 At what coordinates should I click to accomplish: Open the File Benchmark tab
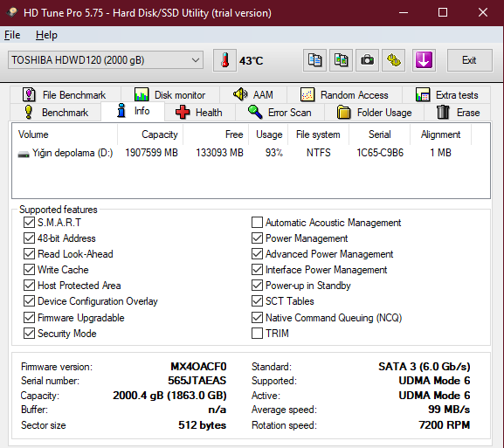[x=65, y=95]
